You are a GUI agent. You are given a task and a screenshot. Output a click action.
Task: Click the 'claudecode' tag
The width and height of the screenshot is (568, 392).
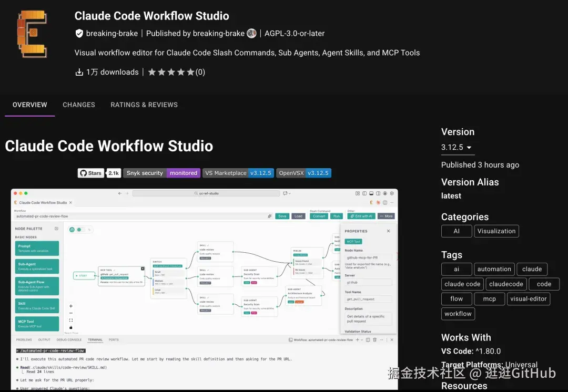(506, 284)
